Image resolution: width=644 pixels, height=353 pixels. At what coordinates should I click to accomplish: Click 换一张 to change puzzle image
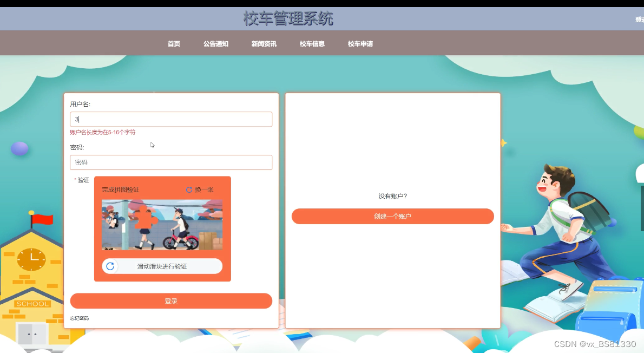coord(204,190)
